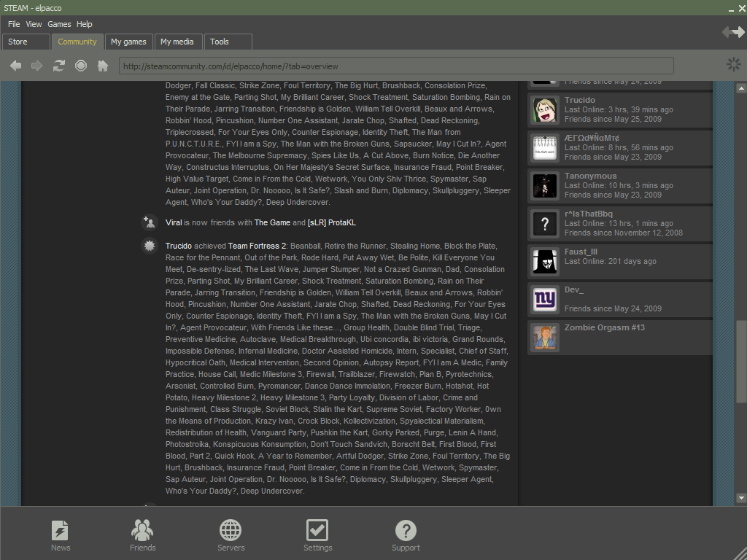Click the vertical scrollbar thumb
This screenshot has height=560, width=747.
(x=741, y=362)
